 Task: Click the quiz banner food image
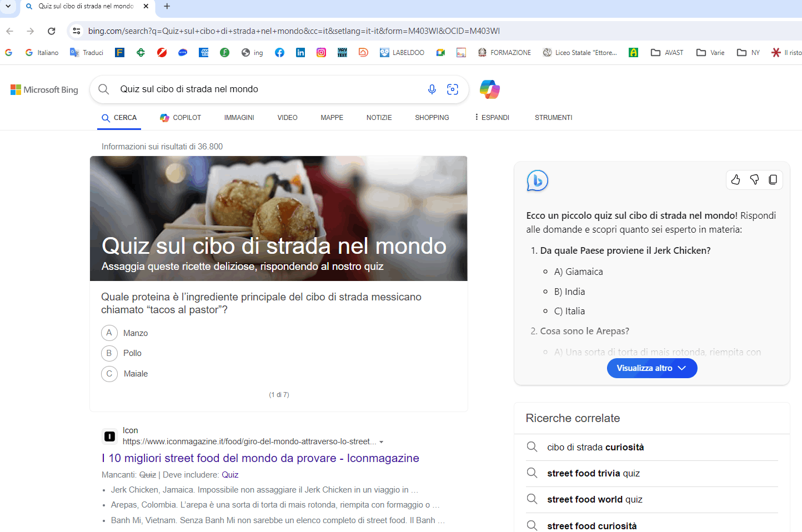tap(279, 218)
